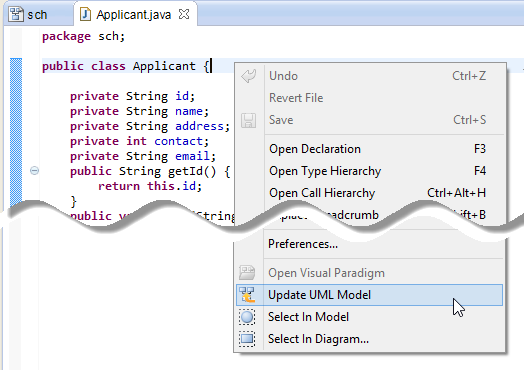Click the 'private String name;' line
The height and width of the screenshot is (370, 524).
139,111
